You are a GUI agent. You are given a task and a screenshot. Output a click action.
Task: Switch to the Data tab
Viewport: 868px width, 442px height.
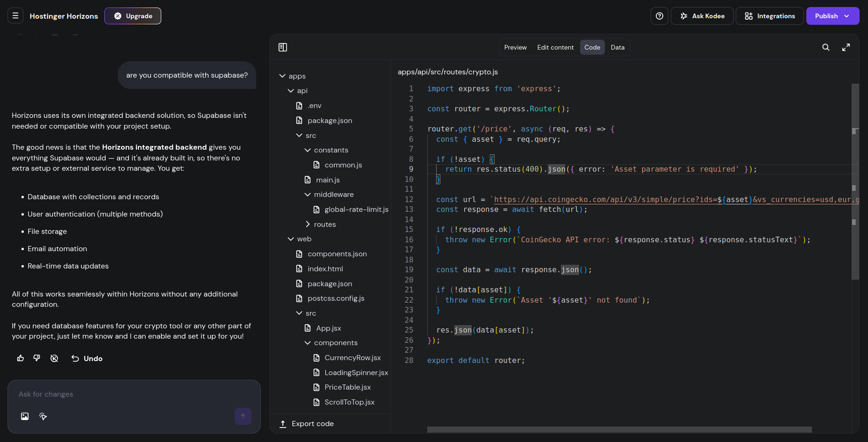617,47
